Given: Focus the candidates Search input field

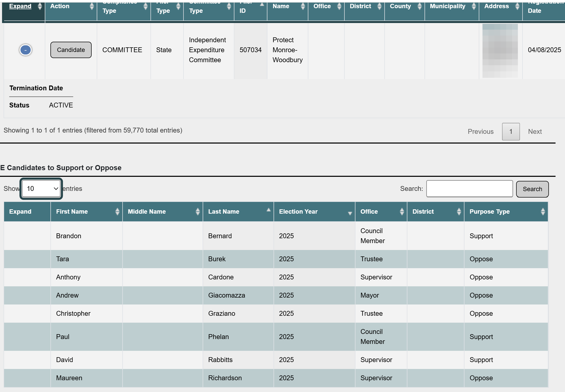Looking at the screenshot, I should click(x=469, y=189).
